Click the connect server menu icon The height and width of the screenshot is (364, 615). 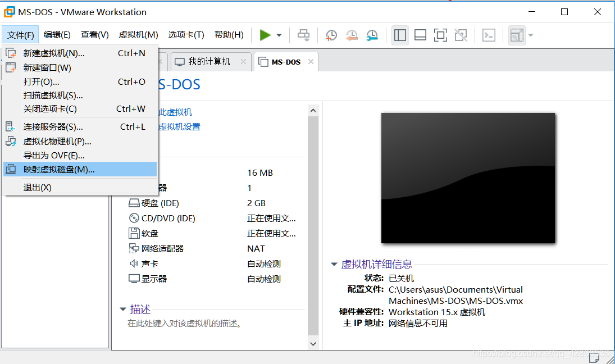[x=11, y=126]
